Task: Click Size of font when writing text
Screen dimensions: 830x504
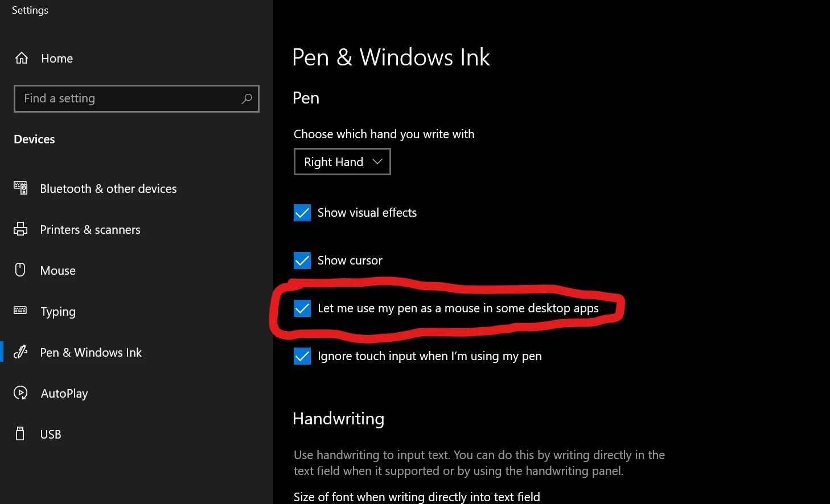Action: (x=417, y=497)
